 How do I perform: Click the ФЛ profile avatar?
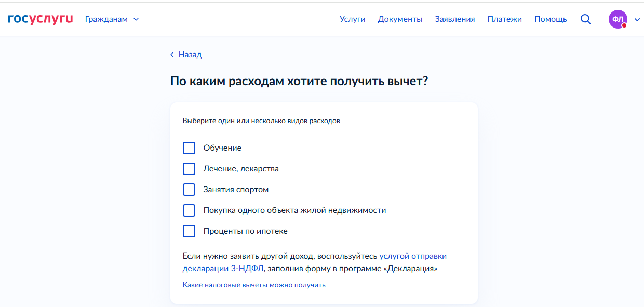(x=618, y=19)
